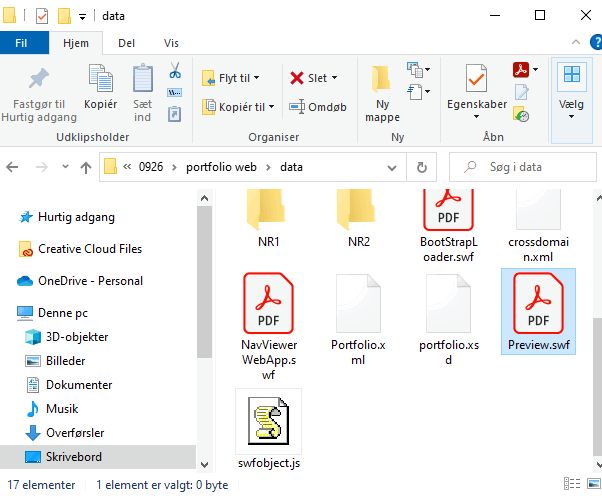Click the Søg i data search field

(523, 167)
